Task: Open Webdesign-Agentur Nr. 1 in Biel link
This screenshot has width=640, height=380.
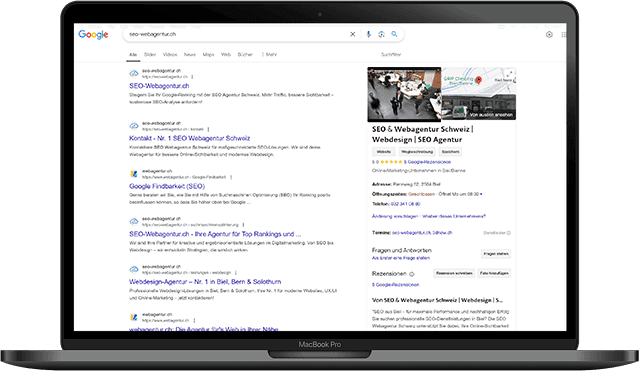Action: pos(205,282)
